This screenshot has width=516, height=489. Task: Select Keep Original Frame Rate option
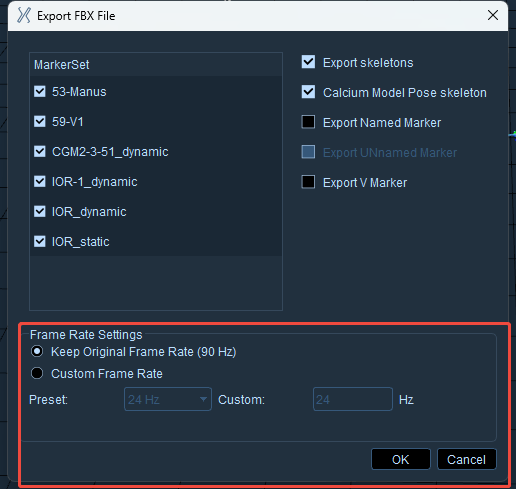pyautogui.click(x=37, y=351)
